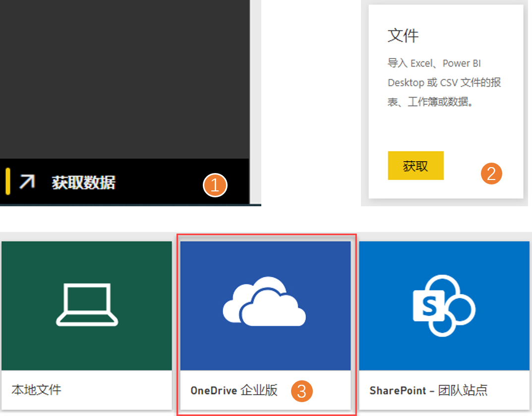Click the 本地文件 label
Screen dimensions: 532x416
[36, 390]
